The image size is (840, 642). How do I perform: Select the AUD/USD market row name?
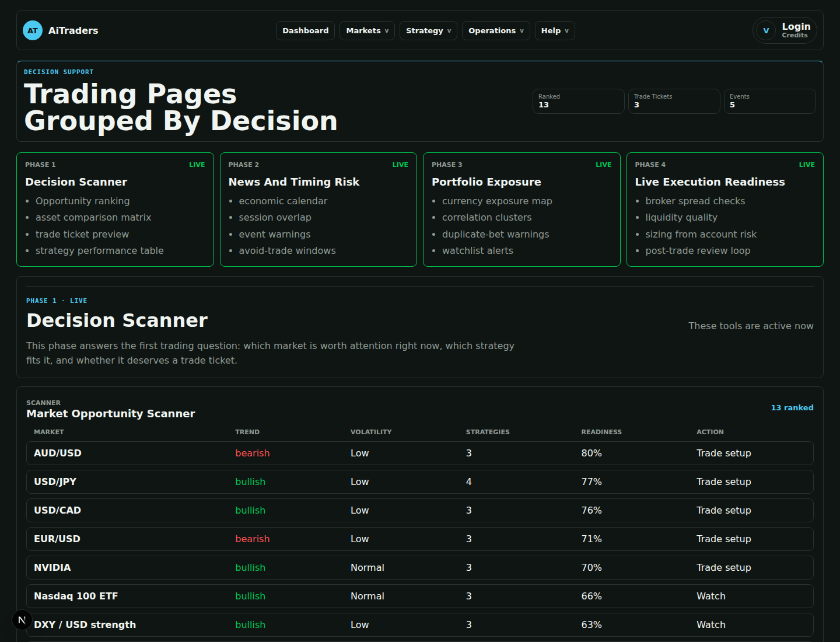(58, 453)
